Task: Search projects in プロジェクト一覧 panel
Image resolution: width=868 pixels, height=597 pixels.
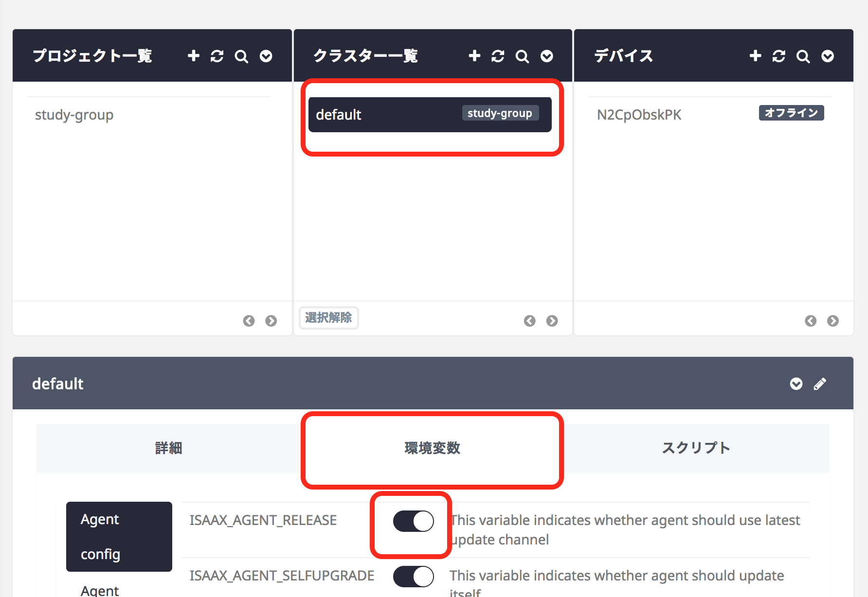Action: coord(241,56)
